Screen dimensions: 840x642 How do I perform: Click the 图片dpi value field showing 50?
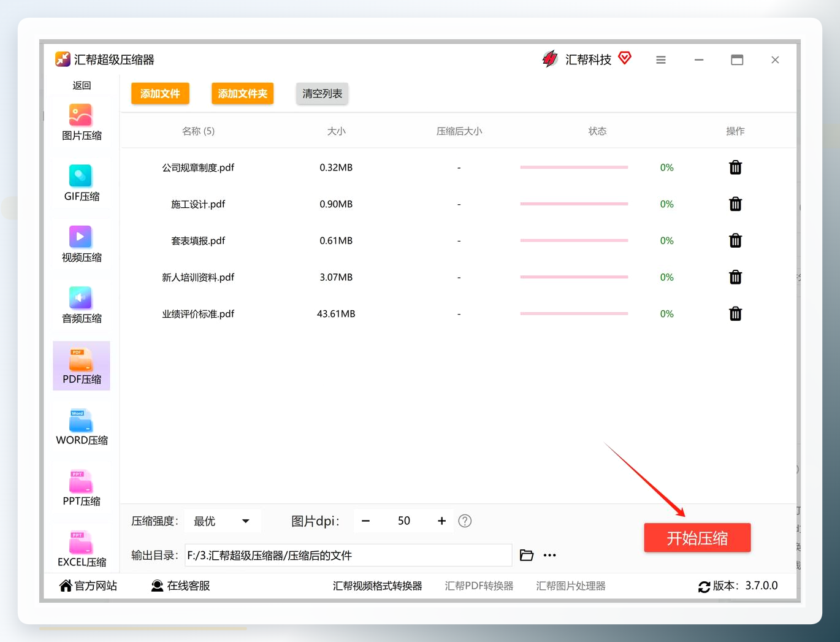click(403, 521)
